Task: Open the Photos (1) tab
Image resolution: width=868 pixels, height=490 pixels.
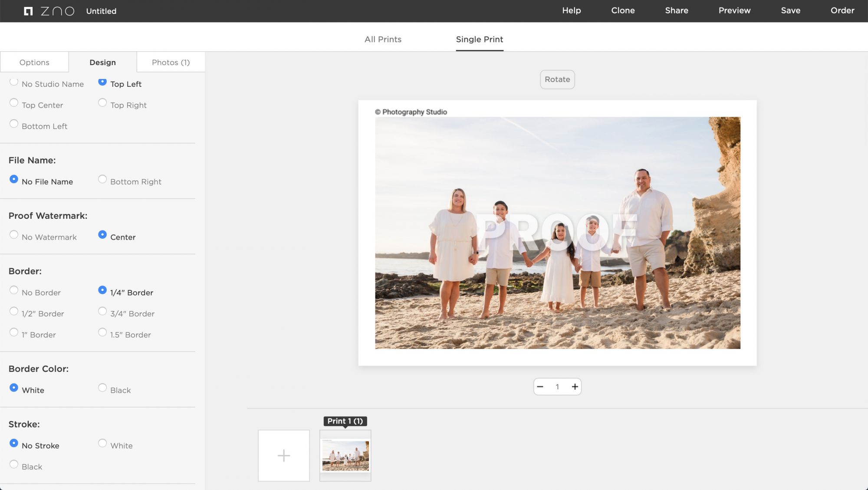Action: click(171, 62)
